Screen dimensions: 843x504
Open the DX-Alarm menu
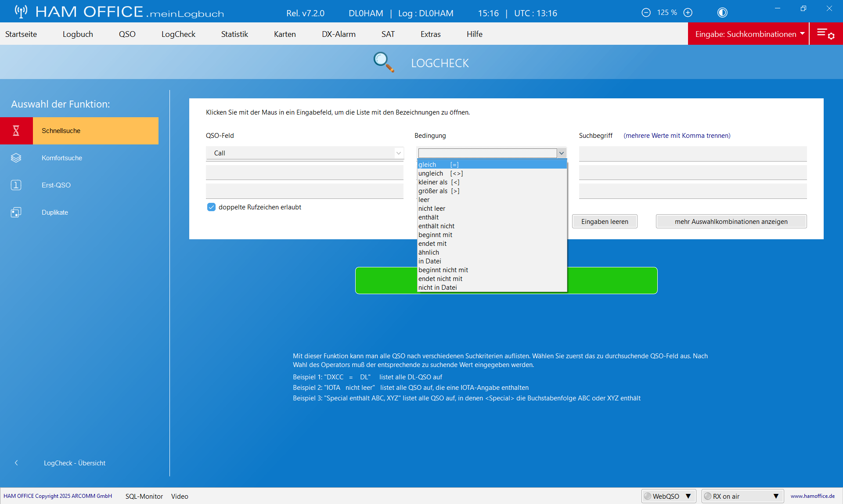click(x=339, y=34)
